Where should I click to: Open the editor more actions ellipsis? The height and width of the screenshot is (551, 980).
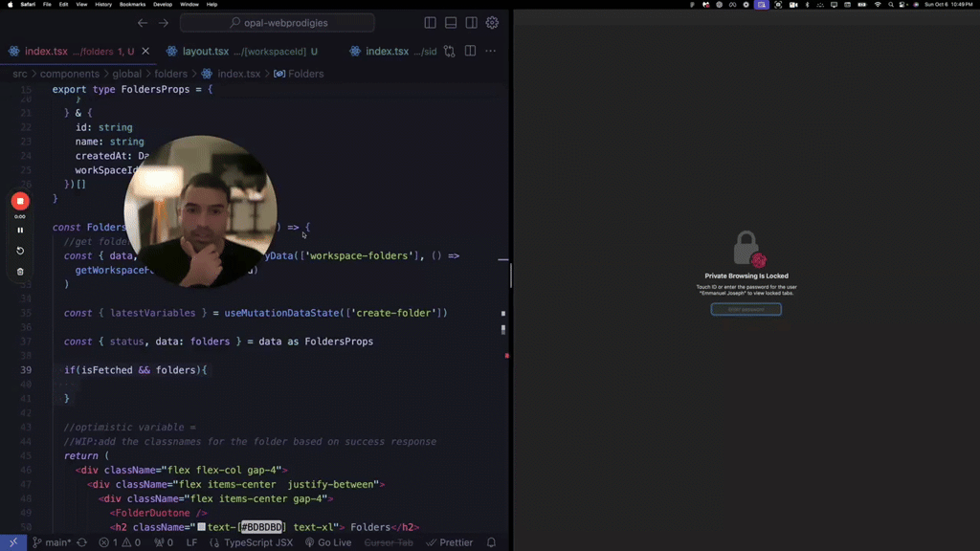pyautogui.click(x=491, y=52)
